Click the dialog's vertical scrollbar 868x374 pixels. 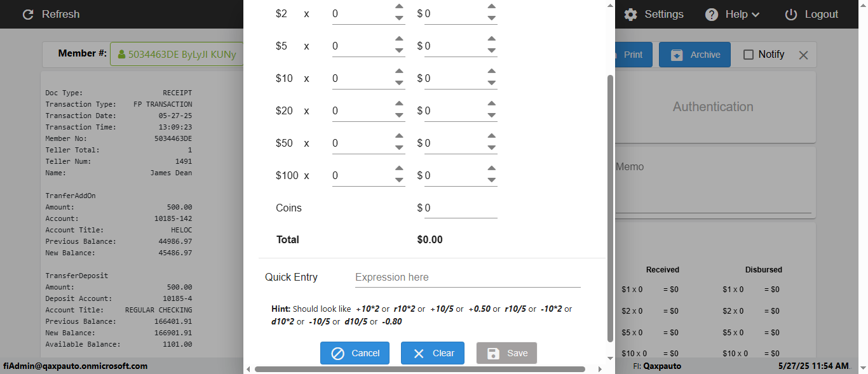point(611,203)
